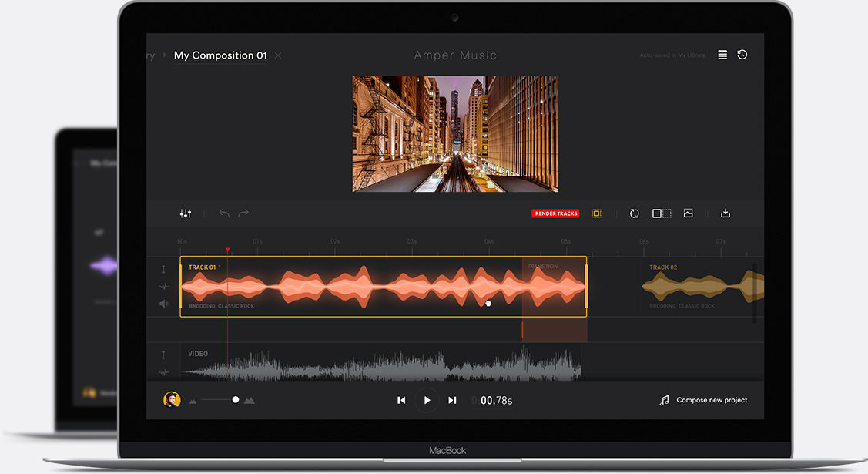Click the Compose new project link
Viewport: 868px width, 474px height.
(712, 400)
